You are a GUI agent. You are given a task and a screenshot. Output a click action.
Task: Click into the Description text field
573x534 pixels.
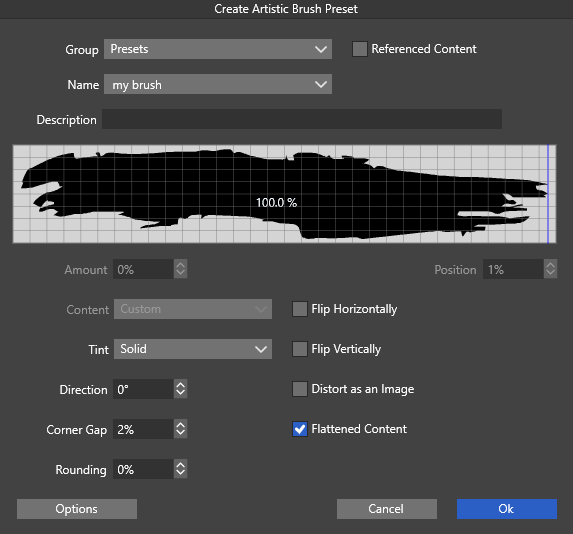pos(302,119)
